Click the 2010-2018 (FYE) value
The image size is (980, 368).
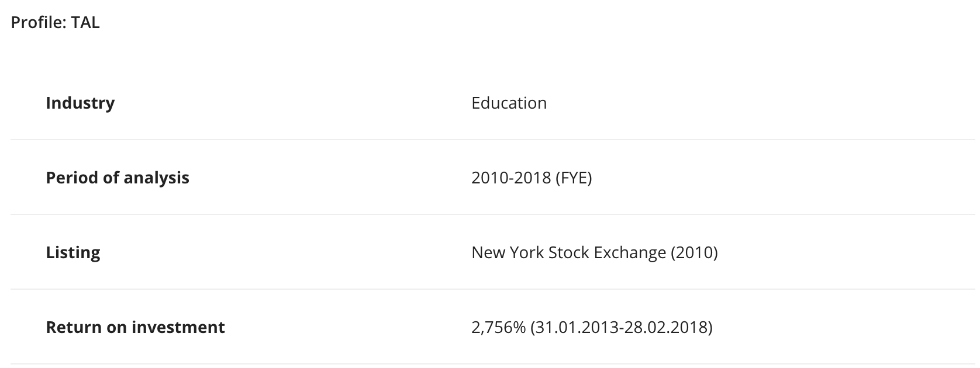click(x=532, y=178)
